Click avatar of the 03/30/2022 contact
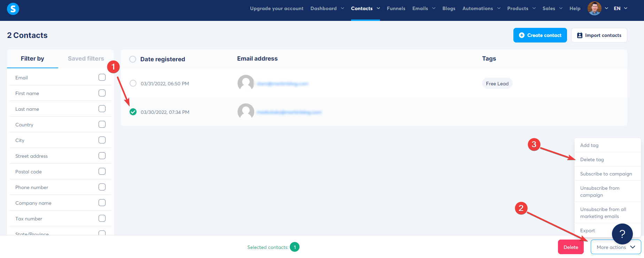 tap(246, 112)
